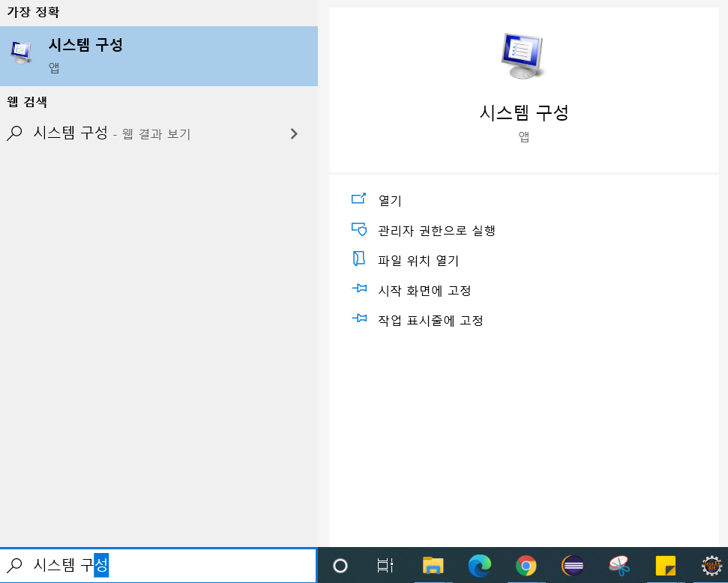Click the pin icon beside 시작 화면에 고정
The width and height of the screenshot is (728, 583).
[x=359, y=290]
